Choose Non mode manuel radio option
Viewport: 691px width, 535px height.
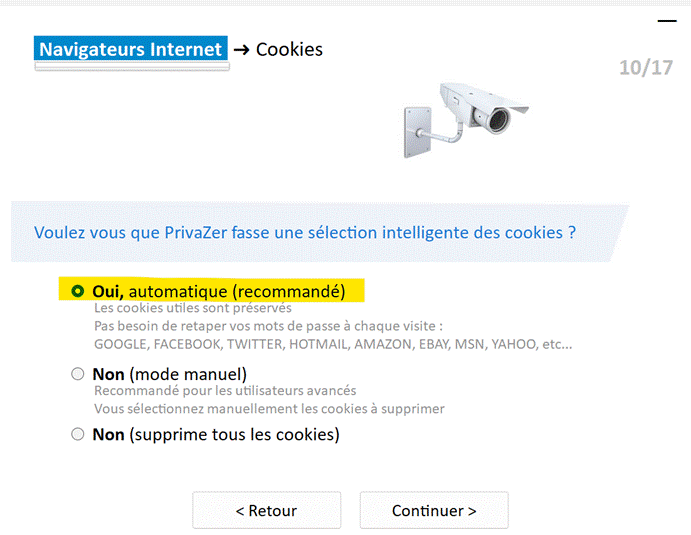click(x=78, y=374)
